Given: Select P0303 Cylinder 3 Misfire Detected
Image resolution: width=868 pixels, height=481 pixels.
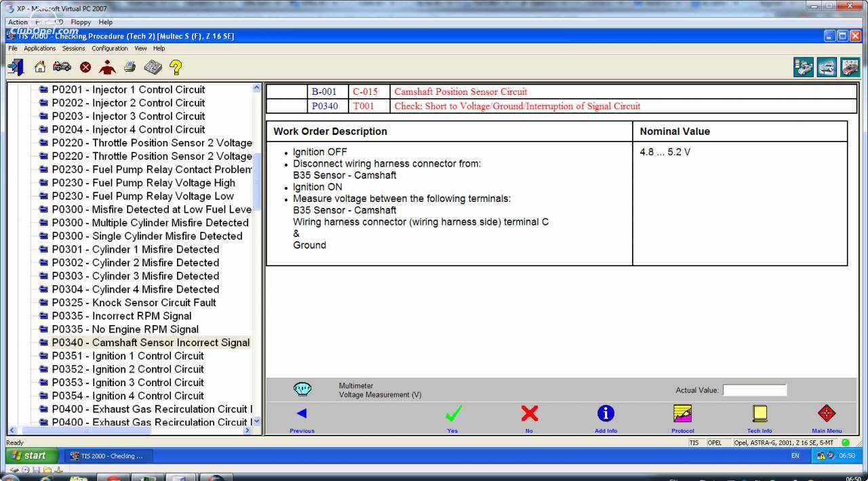Looking at the screenshot, I should coord(136,276).
